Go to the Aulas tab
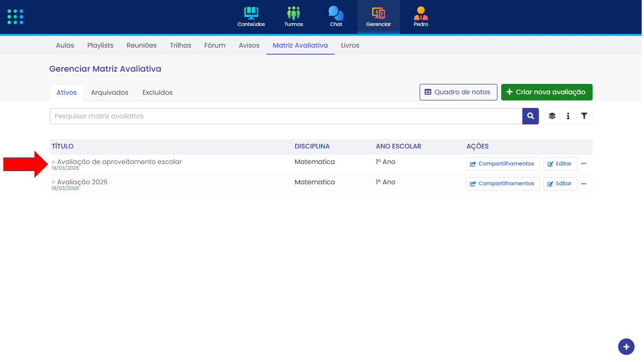Screen dimensions: 644x362 [x=65, y=45]
